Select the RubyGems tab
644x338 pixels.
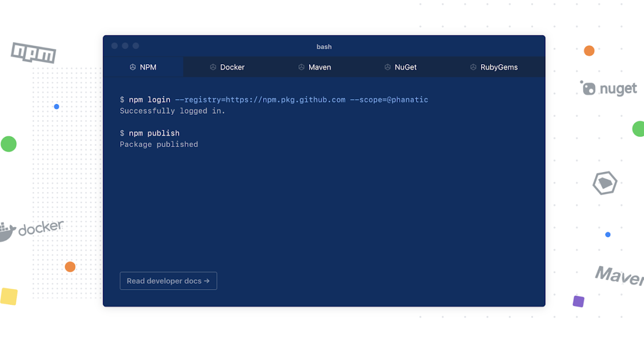tap(494, 67)
